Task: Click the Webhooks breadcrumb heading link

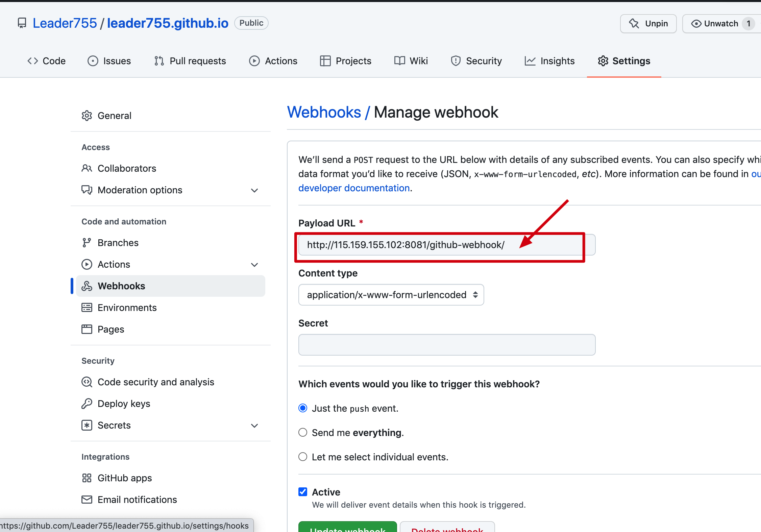Action: click(x=324, y=112)
